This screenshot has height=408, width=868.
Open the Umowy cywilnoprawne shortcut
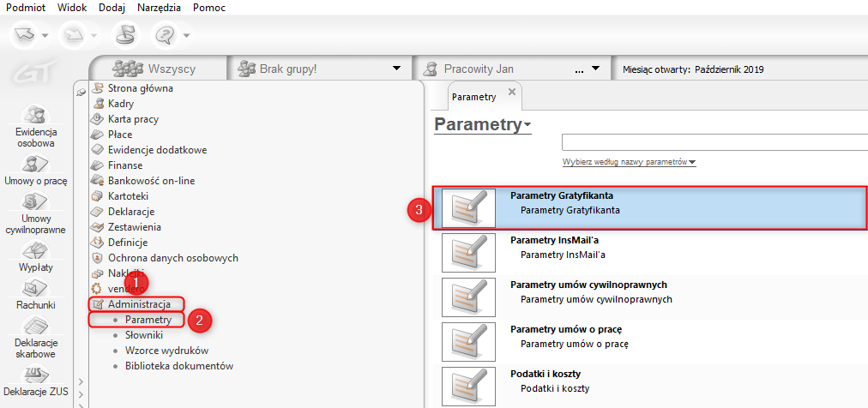(35, 214)
